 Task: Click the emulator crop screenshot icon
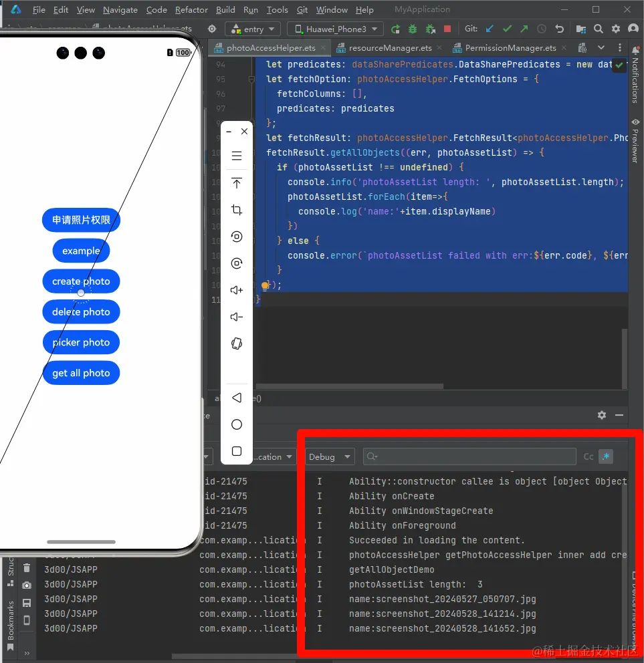pyautogui.click(x=237, y=210)
